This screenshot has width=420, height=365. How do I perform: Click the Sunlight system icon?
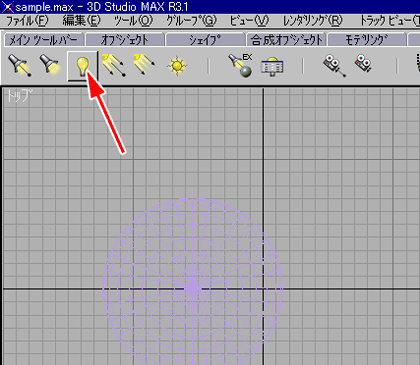coord(177,66)
